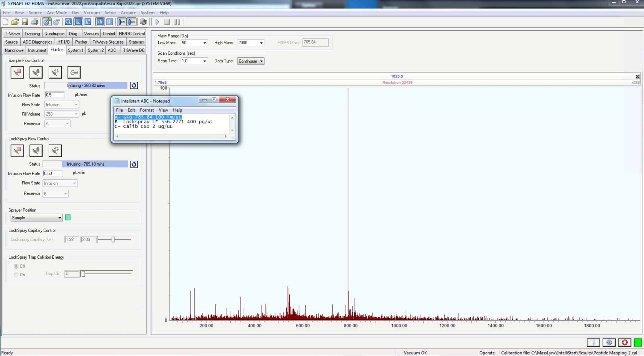The width and height of the screenshot is (644, 356).
Task: Click the Infusion Flow Rate input showing 0.5
Action: (x=54, y=95)
